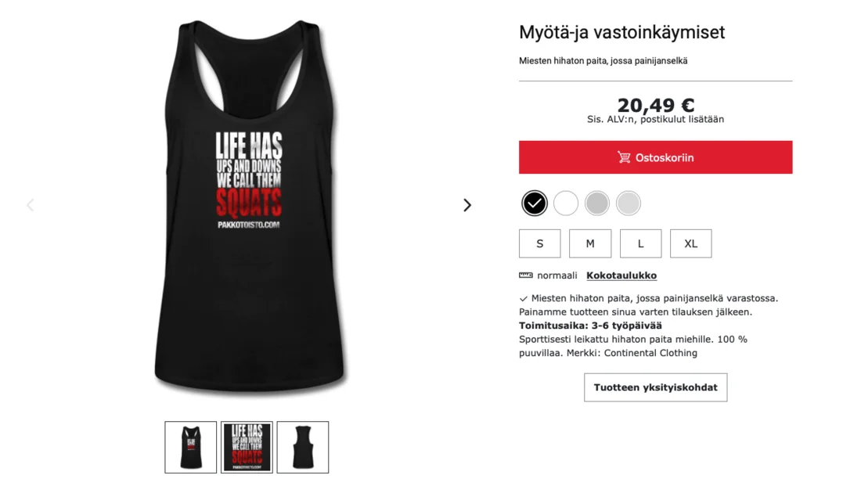Click the main tank top product image

click(249, 206)
